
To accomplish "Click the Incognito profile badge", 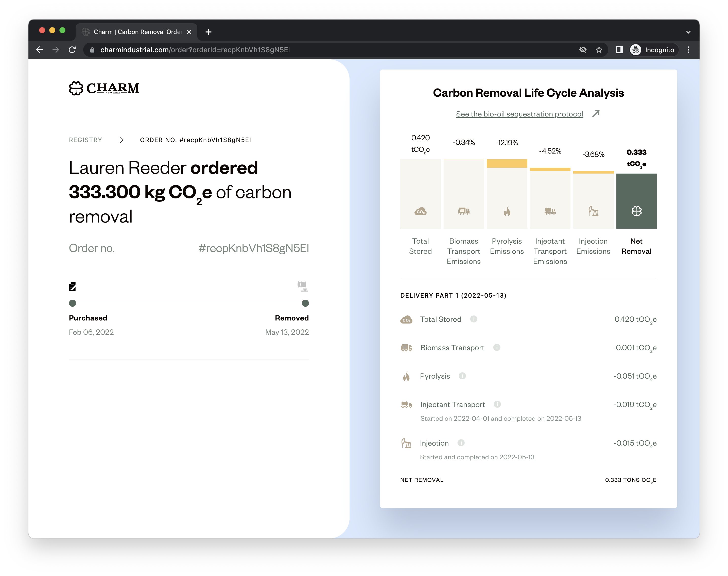I will (653, 49).
